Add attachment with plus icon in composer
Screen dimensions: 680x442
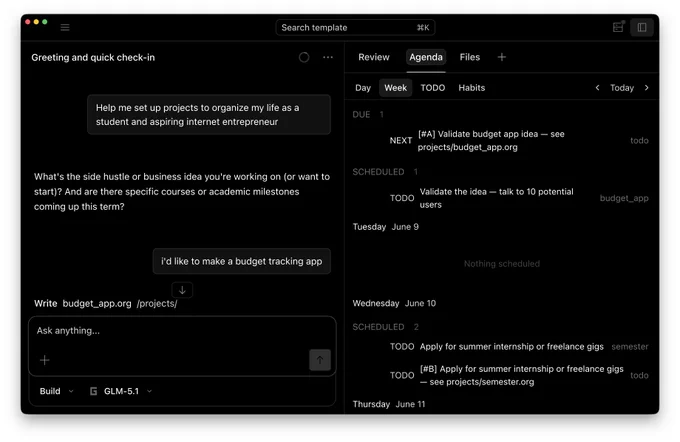(45, 360)
